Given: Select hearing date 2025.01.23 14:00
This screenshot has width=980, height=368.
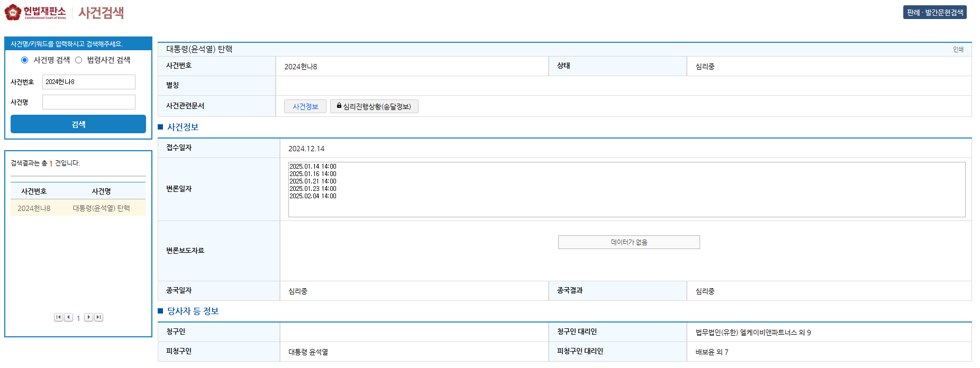Looking at the screenshot, I should (x=313, y=189).
